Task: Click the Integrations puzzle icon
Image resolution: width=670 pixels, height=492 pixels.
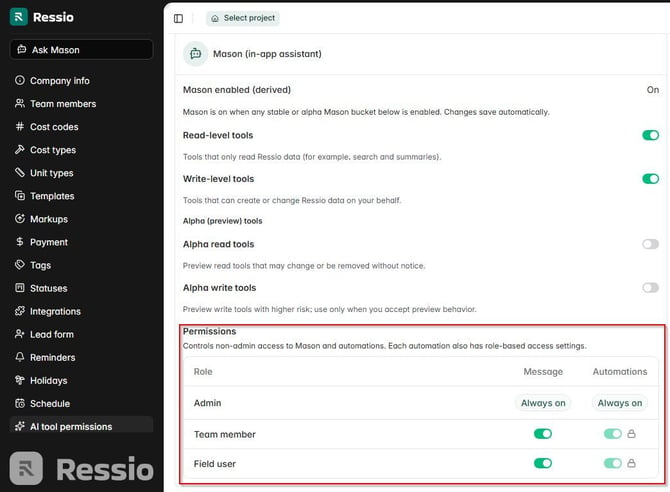Action: click(x=20, y=311)
